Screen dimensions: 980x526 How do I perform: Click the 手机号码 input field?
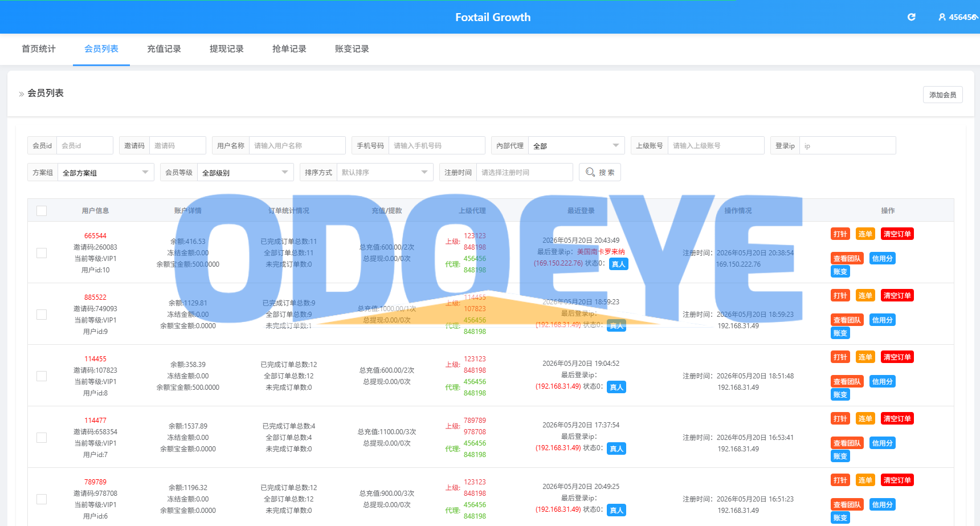(x=436, y=146)
